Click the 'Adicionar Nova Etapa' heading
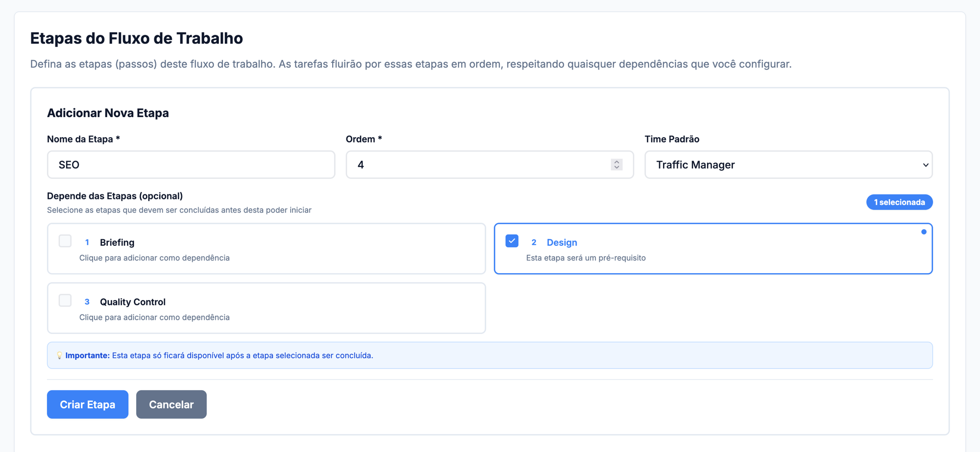Image resolution: width=980 pixels, height=452 pixels. coord(108,113)
